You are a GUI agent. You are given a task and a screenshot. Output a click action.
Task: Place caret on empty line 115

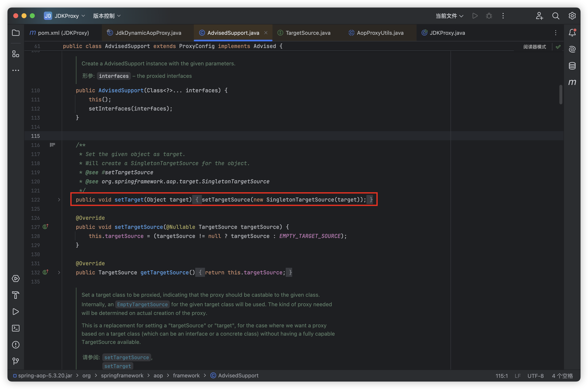coord(294,136)
